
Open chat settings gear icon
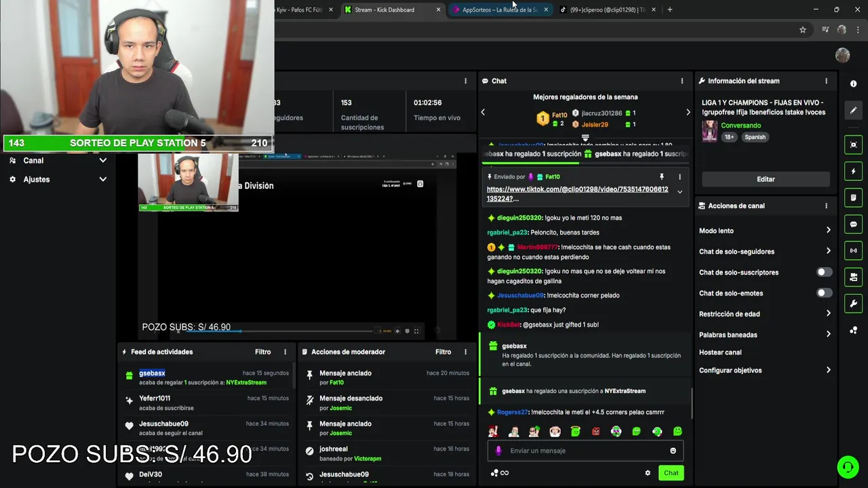pyautogui.click(x=648, y=473)
